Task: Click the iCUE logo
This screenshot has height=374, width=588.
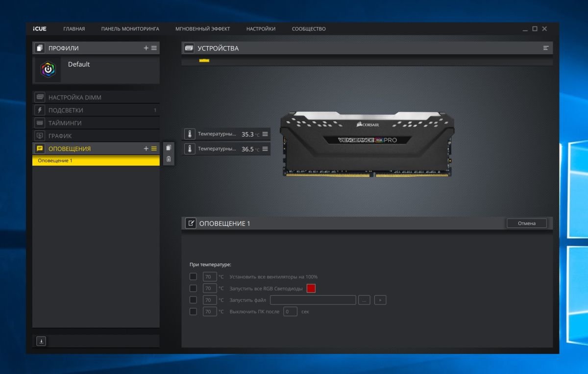Action: click(40, 29)
